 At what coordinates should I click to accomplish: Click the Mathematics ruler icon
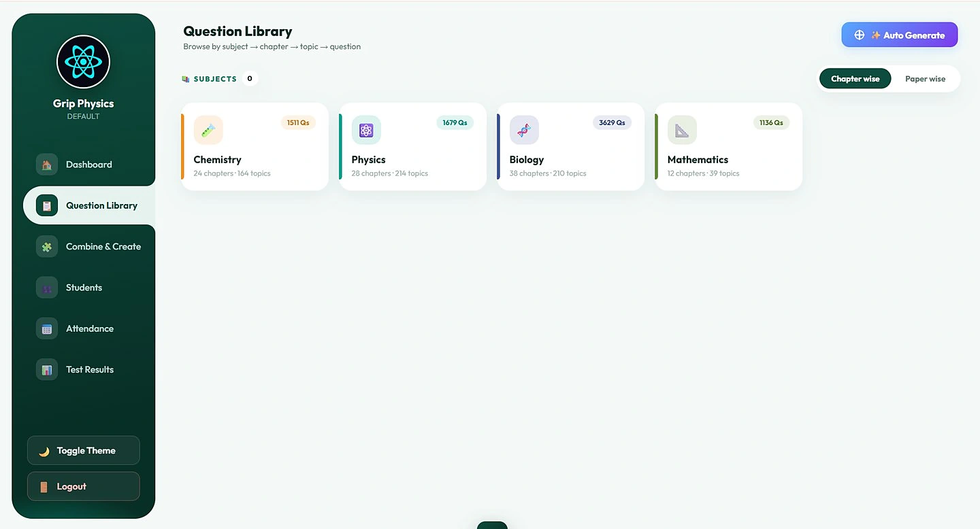click(x=682, y=130)
